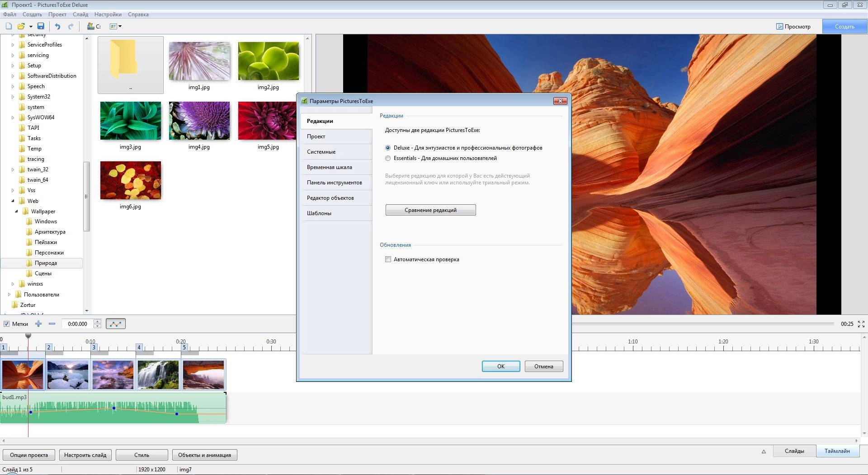Toggle the audio envelope waveform button
Viewport: 868px width, 475px height.
116,324
